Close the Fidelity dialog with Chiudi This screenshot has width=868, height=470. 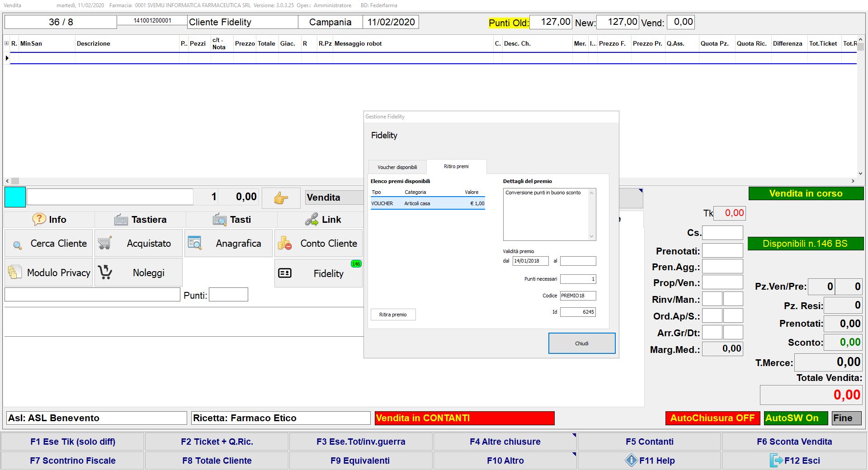pos(581,343)
